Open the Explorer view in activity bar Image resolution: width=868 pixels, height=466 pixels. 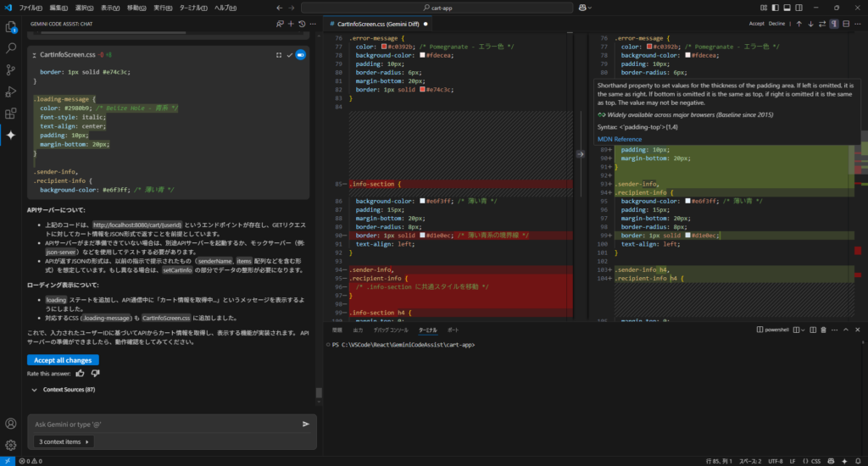(10, 26)
